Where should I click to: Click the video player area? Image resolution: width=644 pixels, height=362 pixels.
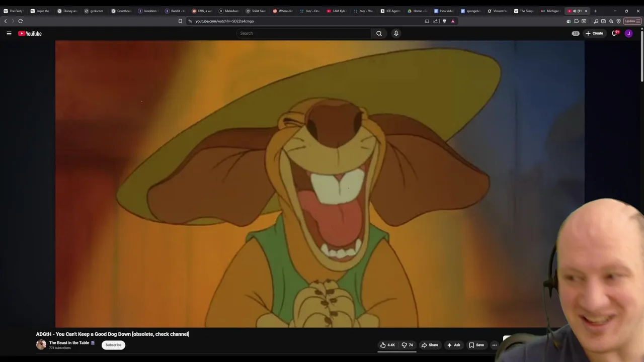(x=319, y=184)
